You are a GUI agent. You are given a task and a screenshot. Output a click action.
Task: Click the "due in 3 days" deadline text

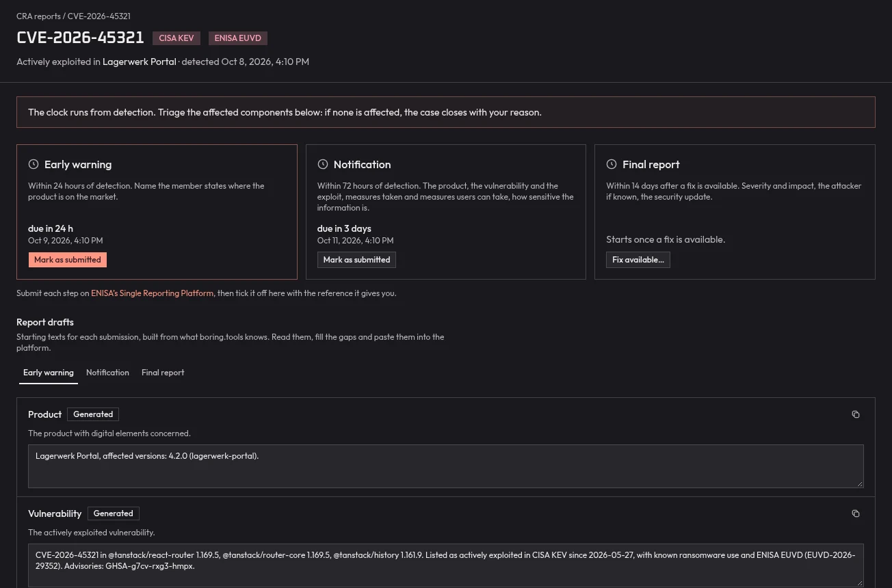(x=344, y=228)
